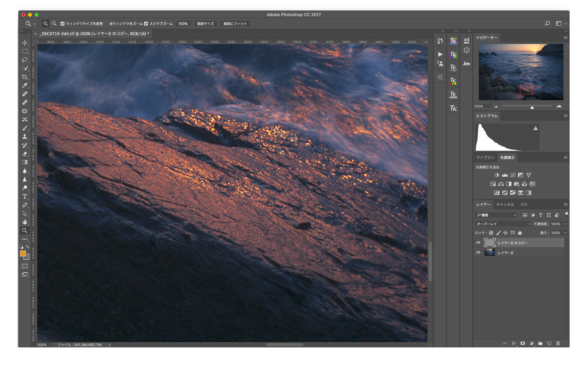The height and width of the screenshot is (374, 588).
Task: Click the Zoom Out magnifier option
Action: pos(54,24)
